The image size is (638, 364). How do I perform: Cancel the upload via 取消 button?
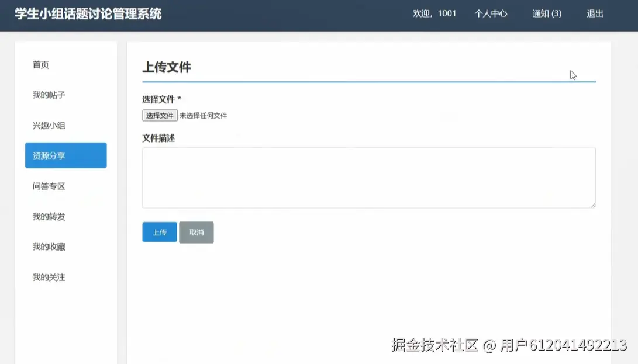pos(196,232)
